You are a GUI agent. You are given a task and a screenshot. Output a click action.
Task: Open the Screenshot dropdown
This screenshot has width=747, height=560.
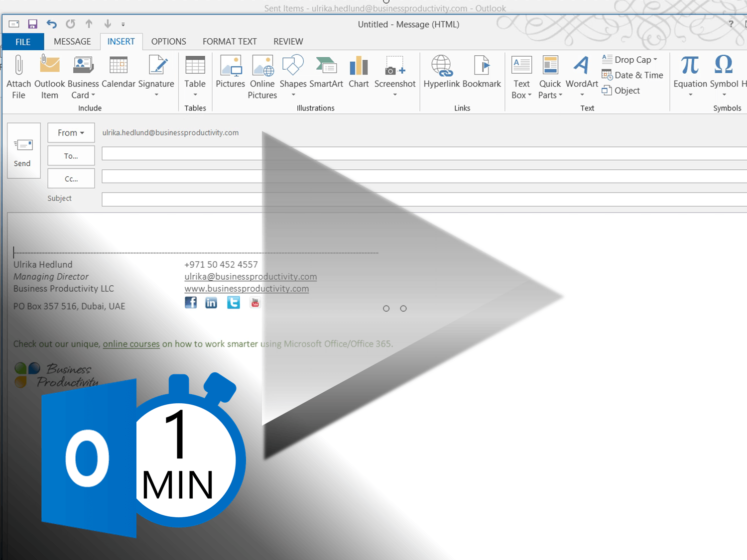(395, 76)
